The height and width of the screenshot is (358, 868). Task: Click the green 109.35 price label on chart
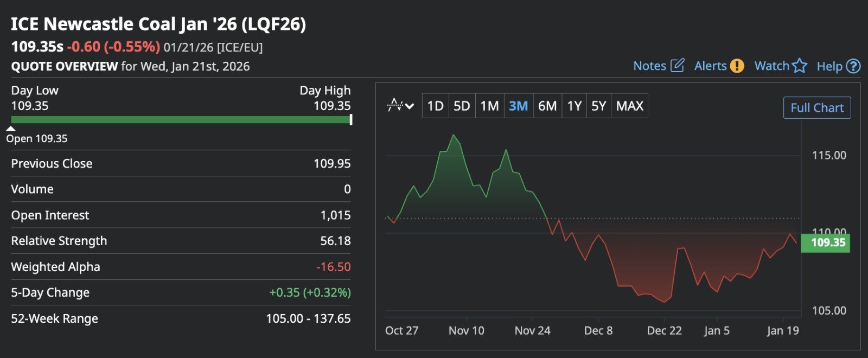pos(825,242)
